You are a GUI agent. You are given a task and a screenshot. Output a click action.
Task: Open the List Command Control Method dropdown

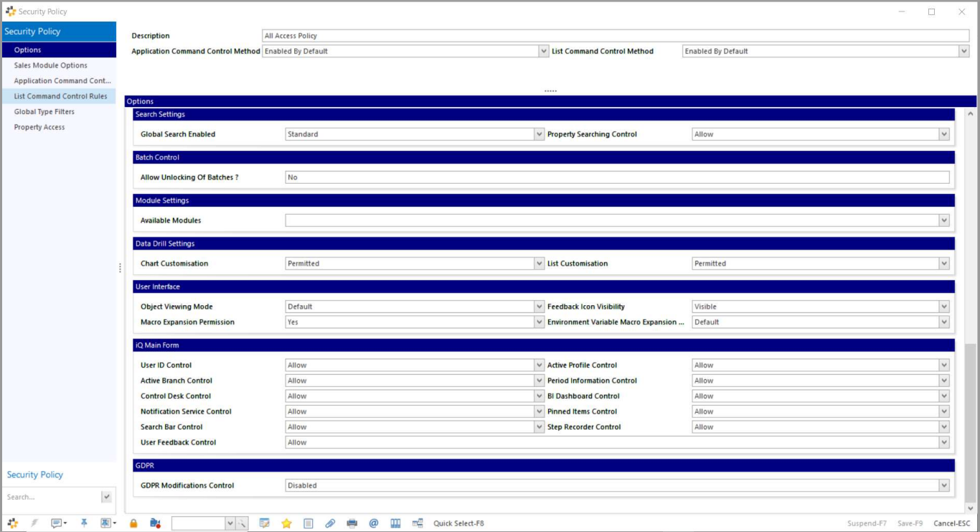(x=964, y=51)
